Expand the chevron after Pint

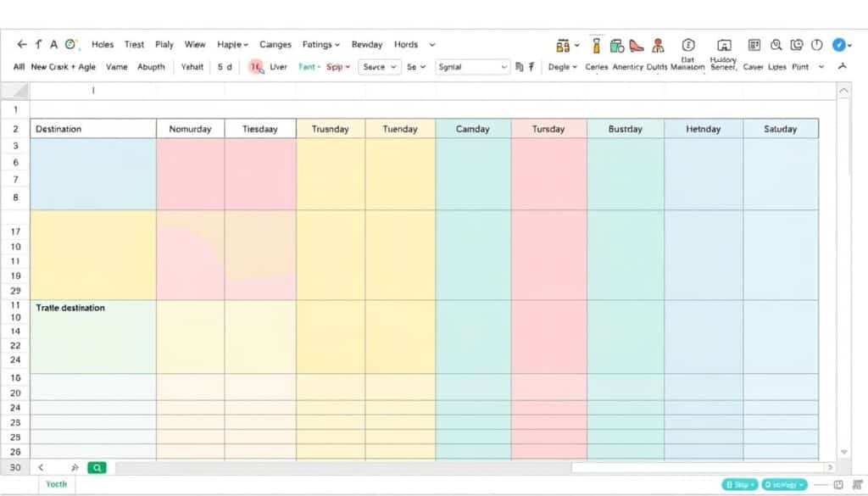point(821,67)
